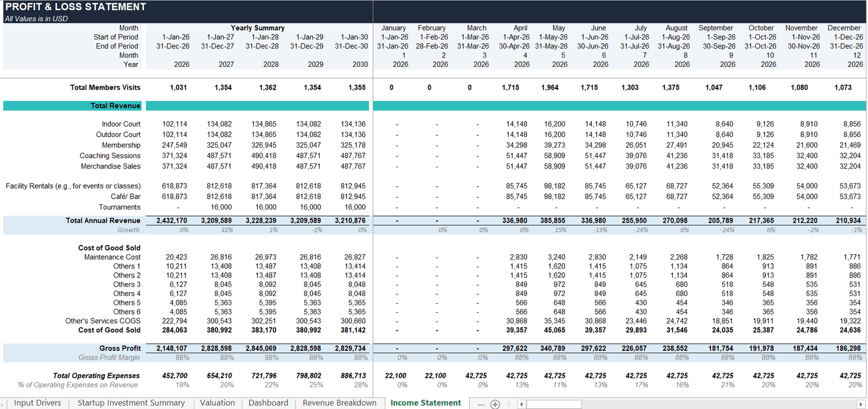This screenshot has height=409, width=868.
Task: Click the Total Members Visits label
Action: [x=105, y=87]
